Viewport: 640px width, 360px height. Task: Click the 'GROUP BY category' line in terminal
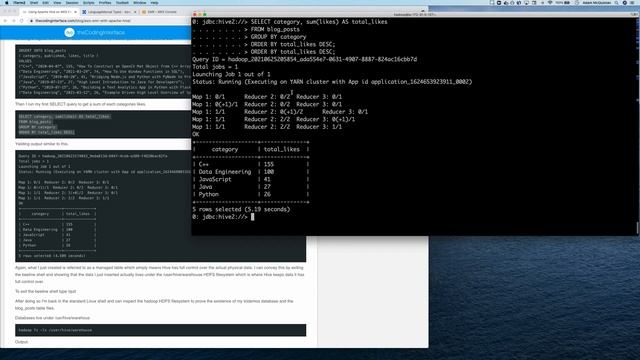pos(278,37)
